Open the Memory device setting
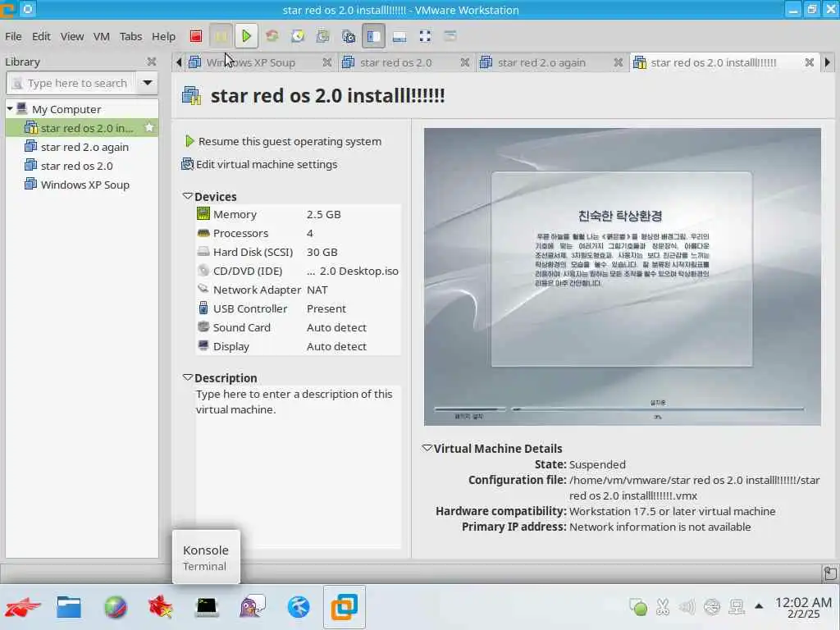Viewport: 840px width, 630px height. click(298, 214)
